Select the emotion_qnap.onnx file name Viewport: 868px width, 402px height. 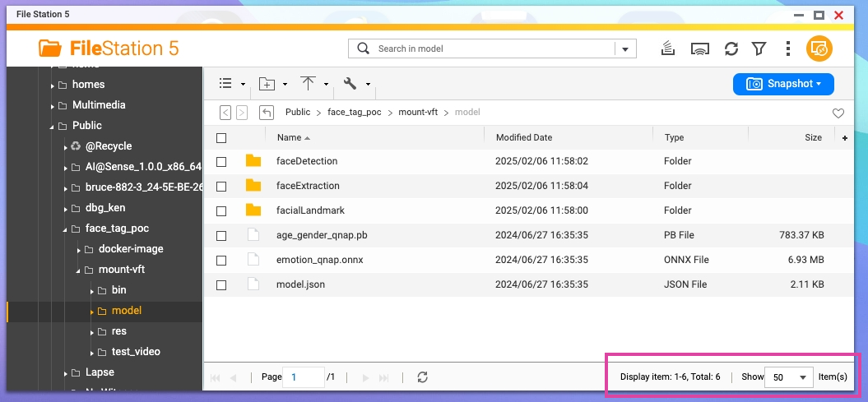coord(320,259)
